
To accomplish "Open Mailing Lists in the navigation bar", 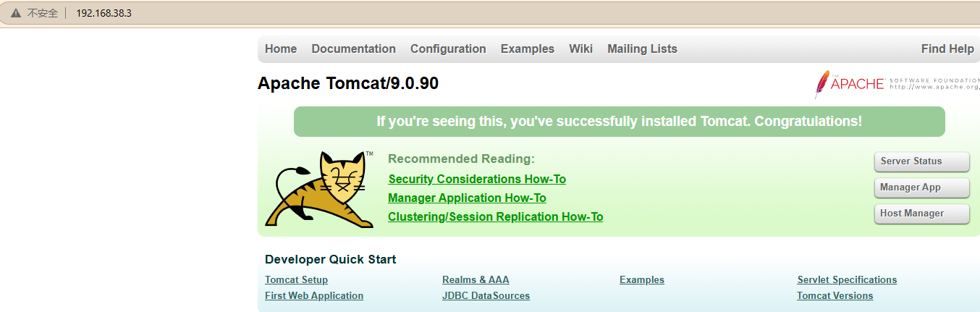I will pos(642,49).
